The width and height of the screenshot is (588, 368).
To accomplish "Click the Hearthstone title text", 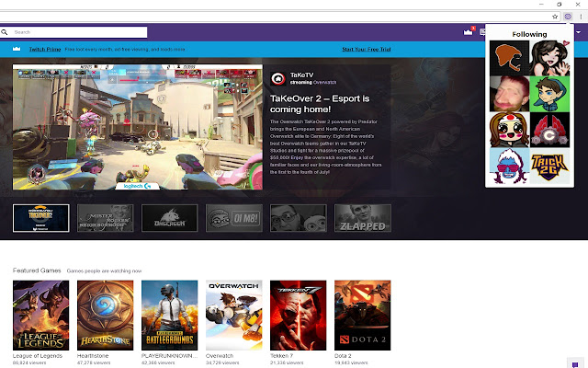I will [x=93, y=356].
